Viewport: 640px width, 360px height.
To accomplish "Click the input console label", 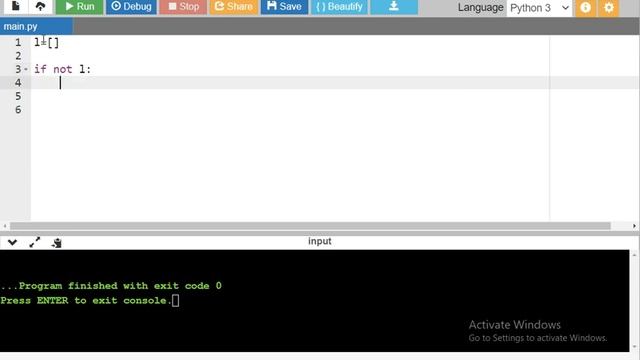I will tap(320, 241).
